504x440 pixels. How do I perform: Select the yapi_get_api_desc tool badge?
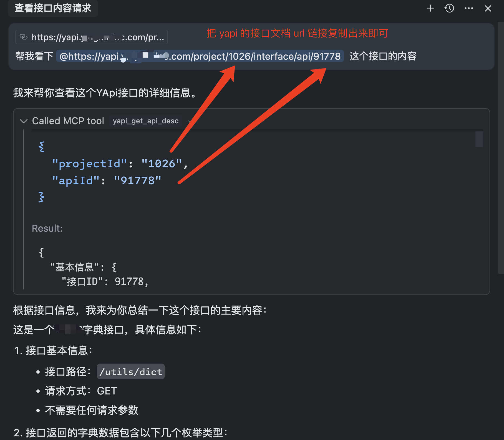(x=145, y=121)
